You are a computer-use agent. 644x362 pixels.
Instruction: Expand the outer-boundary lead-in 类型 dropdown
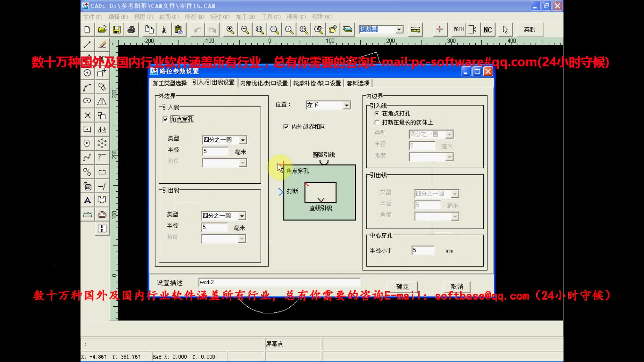243,140
